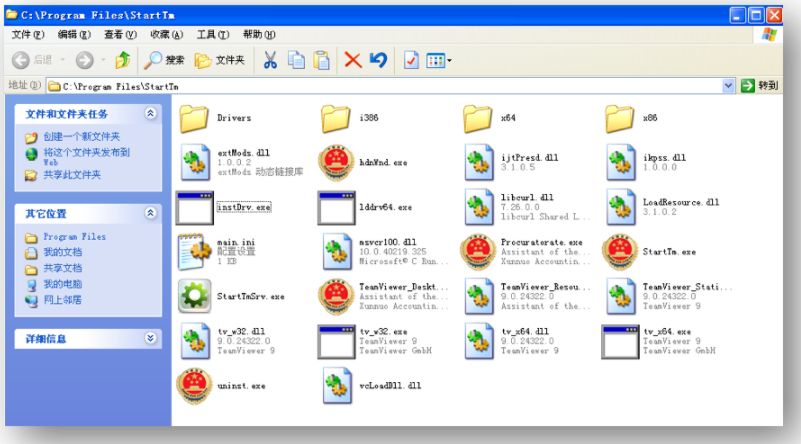
Task: Click the Undo arrow toolbar icon
Action: pyautogui.click(x=379, y=60)
